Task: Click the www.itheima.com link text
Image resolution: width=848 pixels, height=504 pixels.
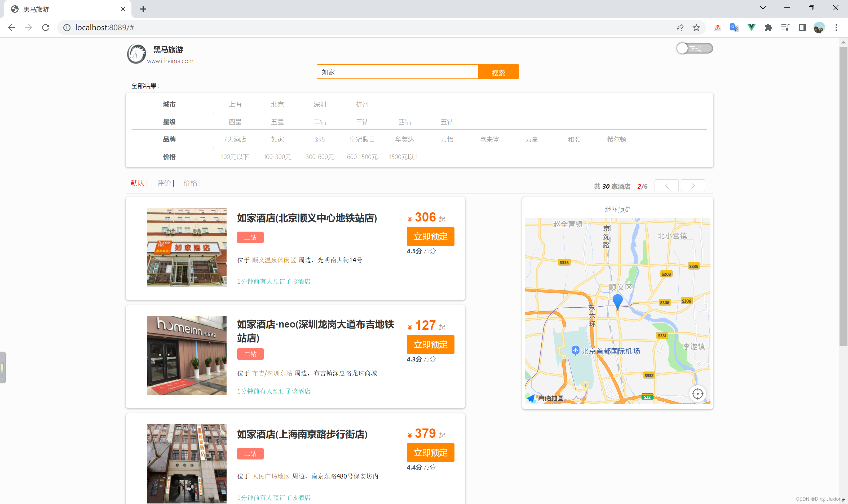Action: point(170,61)
